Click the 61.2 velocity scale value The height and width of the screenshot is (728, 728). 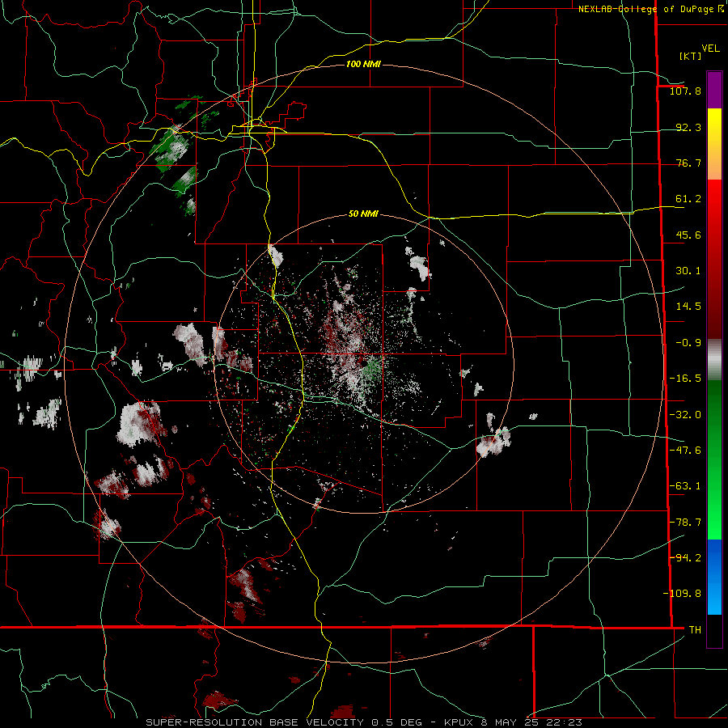click(688, 199)
